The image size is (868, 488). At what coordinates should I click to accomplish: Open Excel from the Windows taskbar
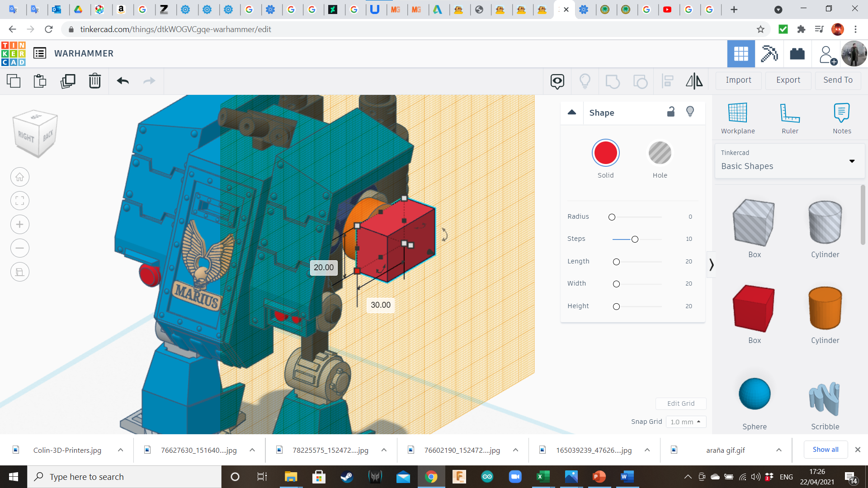pos(542,477)
